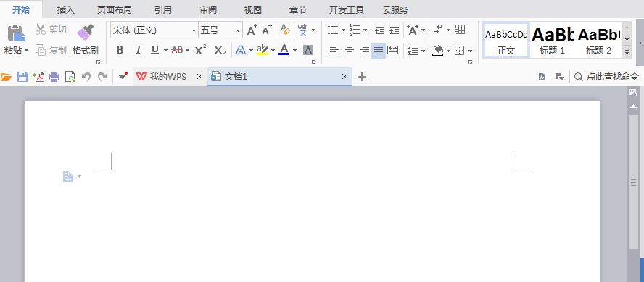Open the 页面布局 (Page Layout) tab
The image size is (644, 282).
114,10
